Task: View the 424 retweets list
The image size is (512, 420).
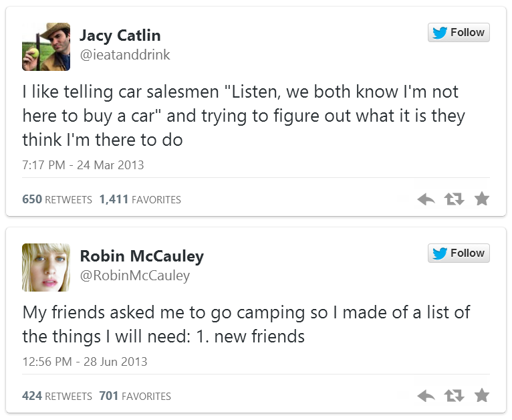Action: coord(57,396)
